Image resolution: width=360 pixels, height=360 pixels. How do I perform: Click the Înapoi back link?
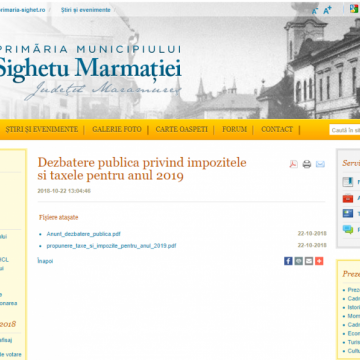click(45, 261)
